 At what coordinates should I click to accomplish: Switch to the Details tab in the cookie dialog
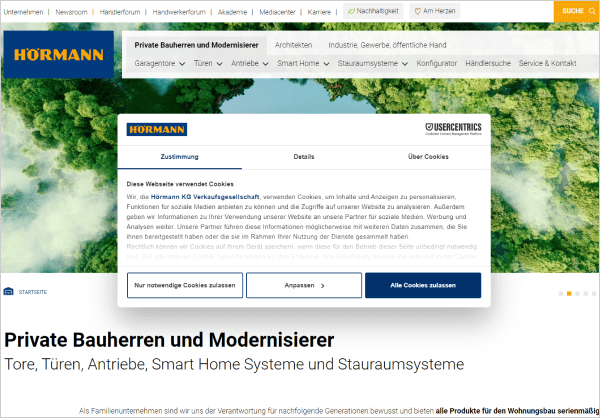tap(304, 157)
